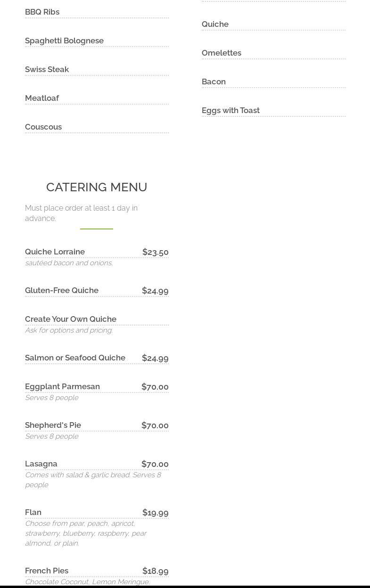Click the Ask for options and pricing note
Screen dimensions: 370x588
[69, 330]
